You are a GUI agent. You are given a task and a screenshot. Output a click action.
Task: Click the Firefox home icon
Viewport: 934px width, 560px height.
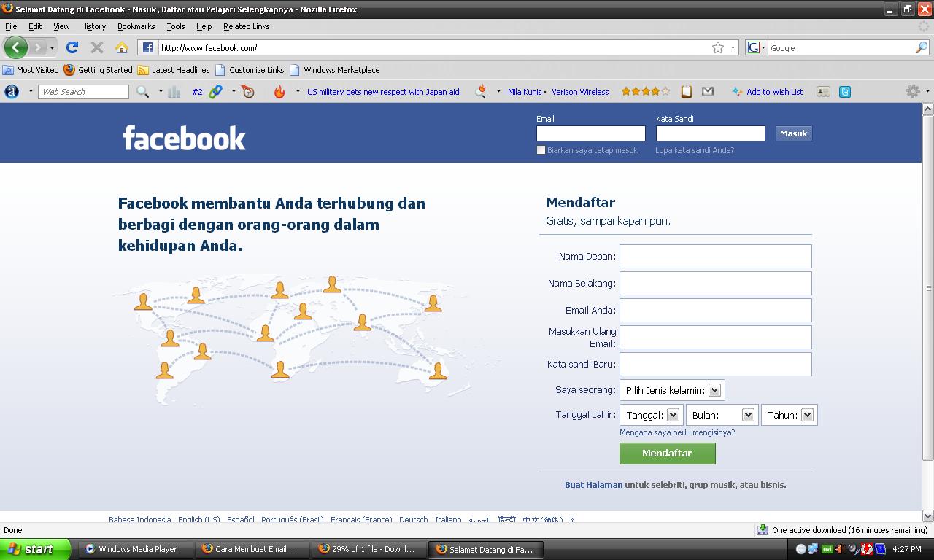pyautogui.click(x=122, y=47)
